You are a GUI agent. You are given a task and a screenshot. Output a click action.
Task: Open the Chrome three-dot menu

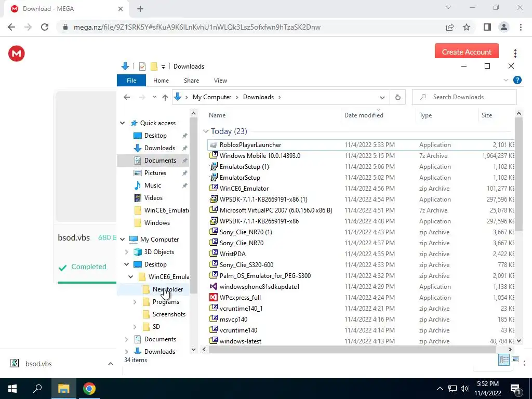coord(521,27)
